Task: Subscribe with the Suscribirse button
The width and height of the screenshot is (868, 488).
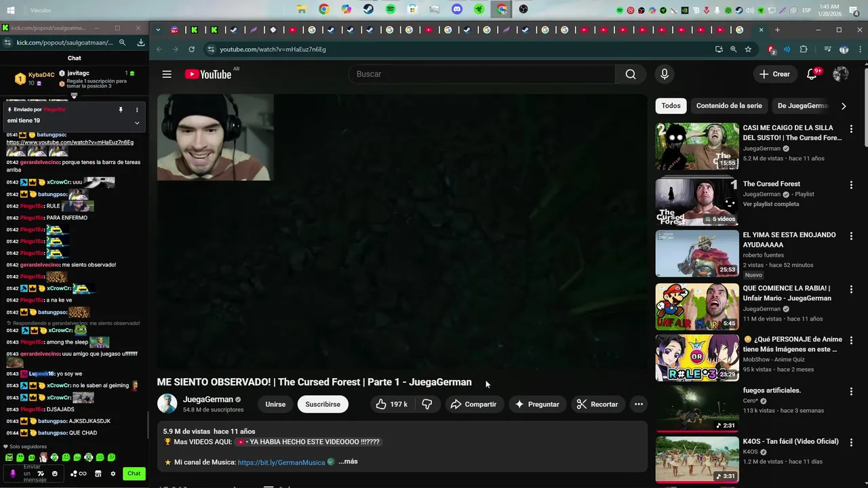Action: pyautogui.click(x=323, y=404)
